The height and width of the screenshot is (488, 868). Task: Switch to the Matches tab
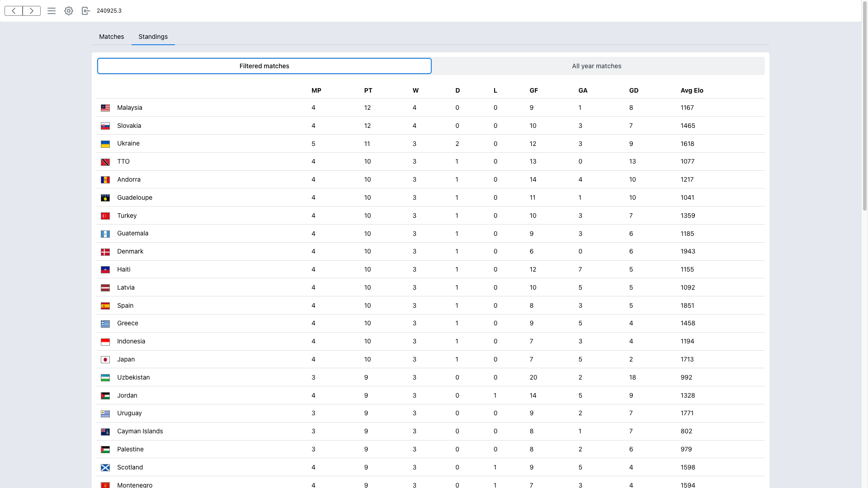tap(112, 37)
